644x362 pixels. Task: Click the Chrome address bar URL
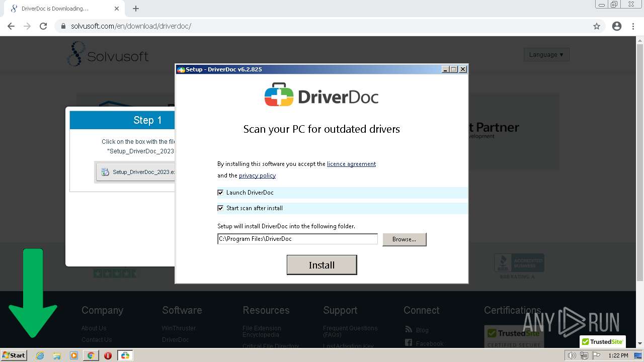tap(131, 26)
